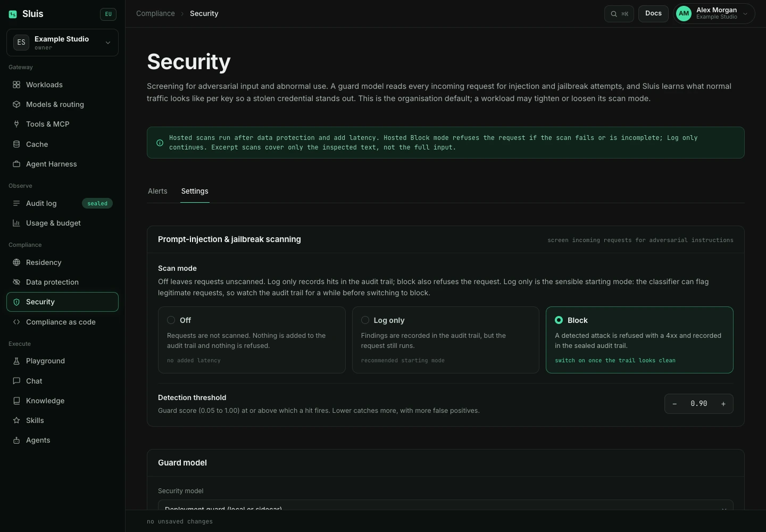This screenshot has height=532, width=766.
Task: Click "switch on once the trail looks clean"
Action: coord(615,361)
